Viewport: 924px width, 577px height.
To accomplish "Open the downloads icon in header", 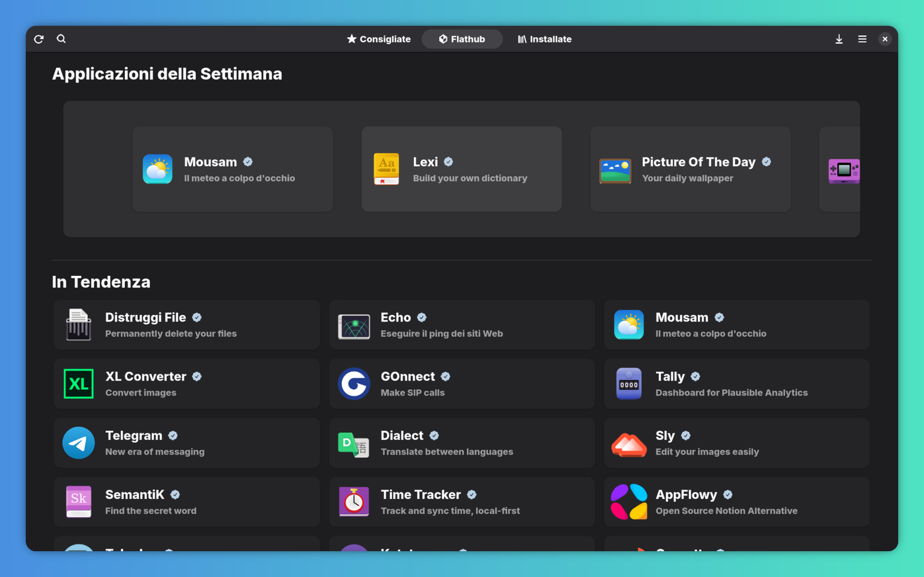I will click(x=839, y=39).
